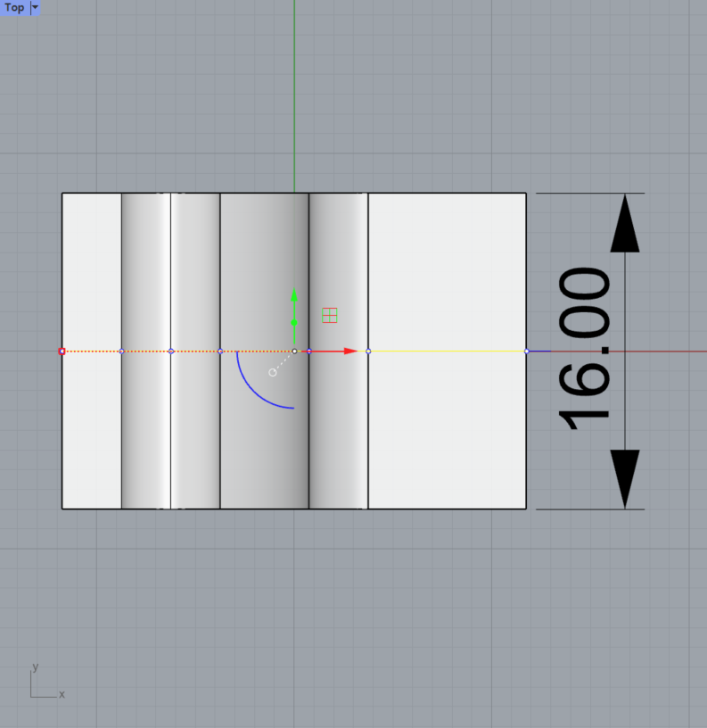Click the 16.00 dimension text
The width and height of the screenshot is (707, 728).
point(584,348)
